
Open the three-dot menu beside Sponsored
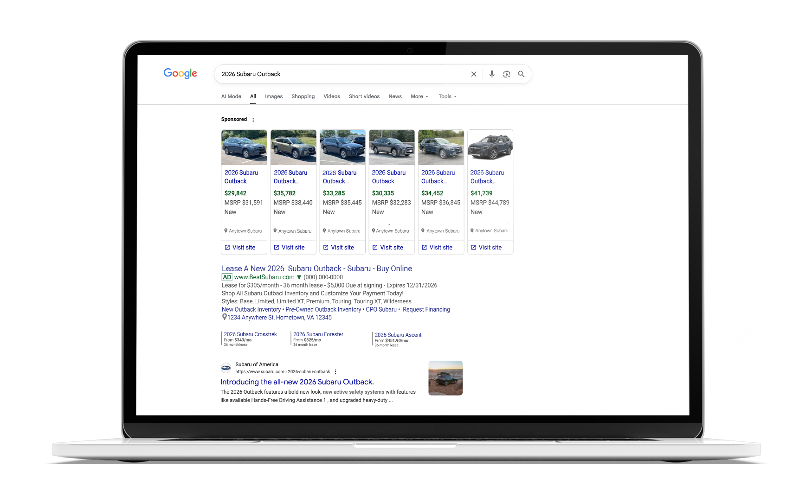(253, 120)
